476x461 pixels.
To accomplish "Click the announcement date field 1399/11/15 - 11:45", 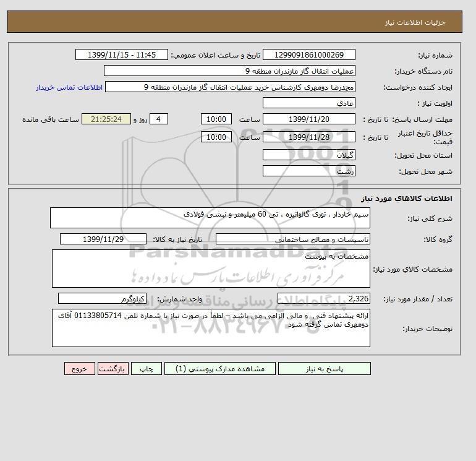I will coord(121,54).
